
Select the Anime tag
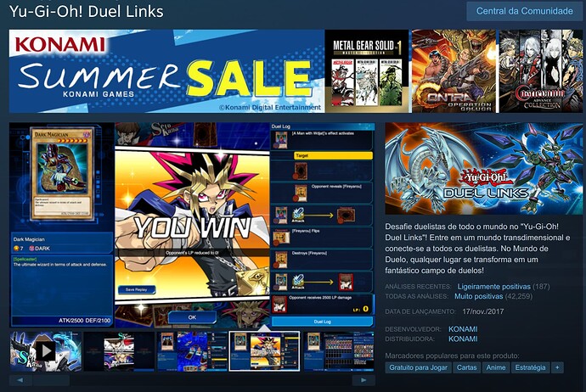[496, 367]
